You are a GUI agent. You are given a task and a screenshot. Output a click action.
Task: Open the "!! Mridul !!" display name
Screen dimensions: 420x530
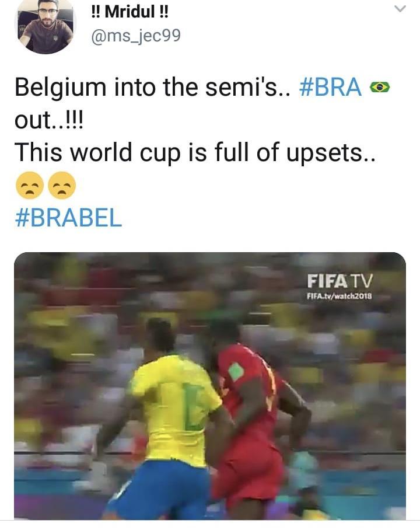[129, 12]
